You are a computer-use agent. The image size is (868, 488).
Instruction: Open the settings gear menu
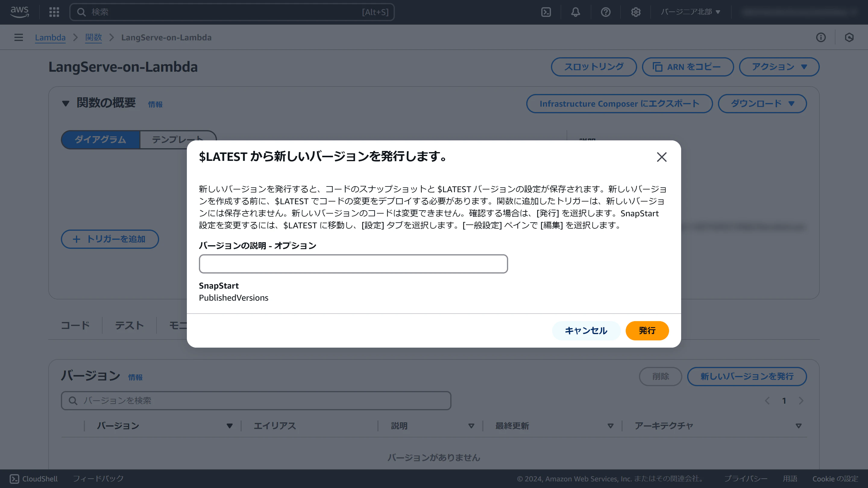point(636,12)
